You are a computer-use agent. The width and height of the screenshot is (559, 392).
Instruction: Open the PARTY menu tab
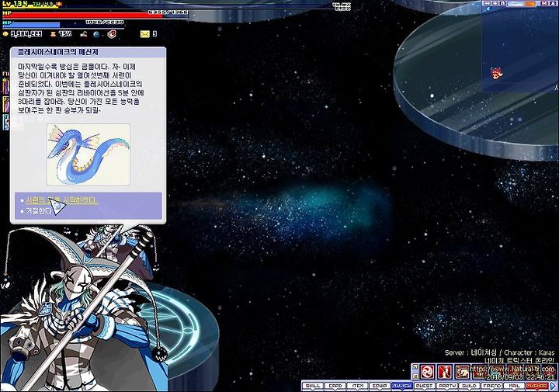(446, 386)
